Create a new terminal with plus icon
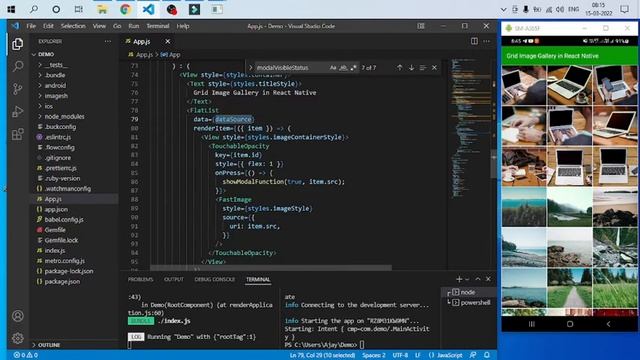Image resolution: width=640 pixels, height=360 pixels. point(459,279)
